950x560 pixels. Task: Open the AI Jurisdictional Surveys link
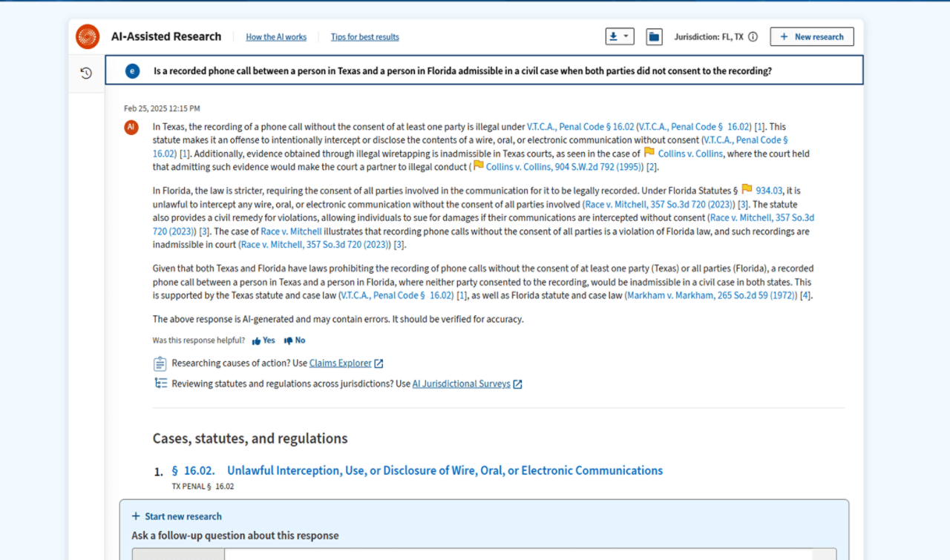[461, 384]
